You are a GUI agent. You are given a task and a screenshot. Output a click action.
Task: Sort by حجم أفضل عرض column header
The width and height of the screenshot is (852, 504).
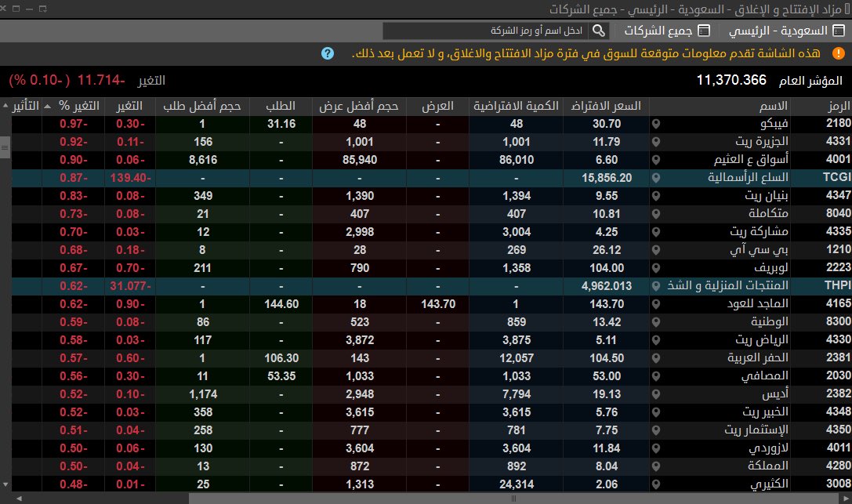point(359,106)
